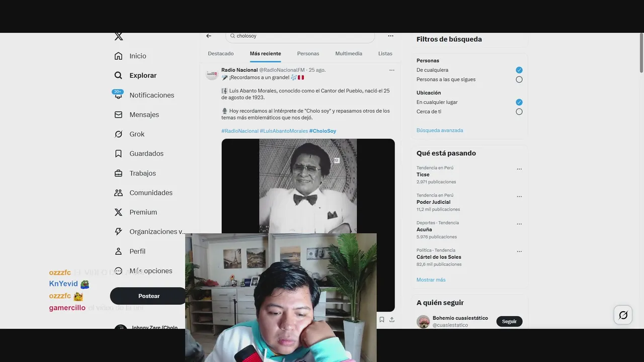Image resolution: width=644 pixels, height=362 pixels.
Task: Open the 25 ago. post timestamp
Action: point(317,70)
